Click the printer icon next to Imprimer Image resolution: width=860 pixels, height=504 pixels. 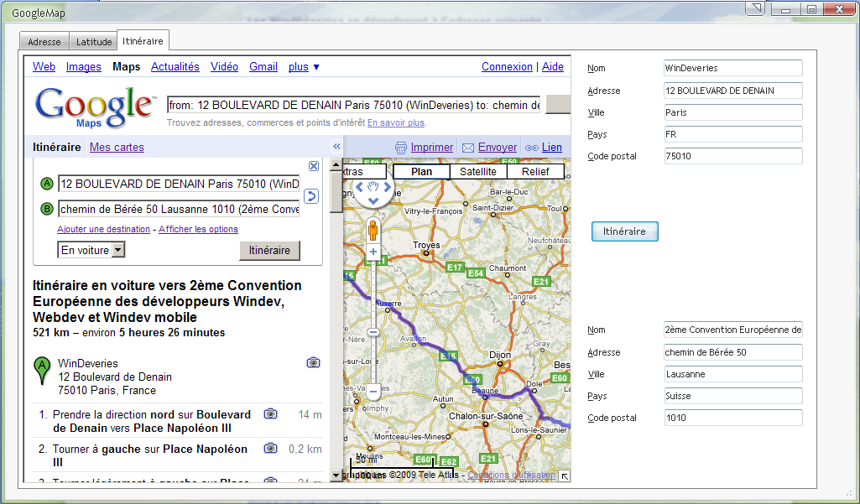(401, 148)
